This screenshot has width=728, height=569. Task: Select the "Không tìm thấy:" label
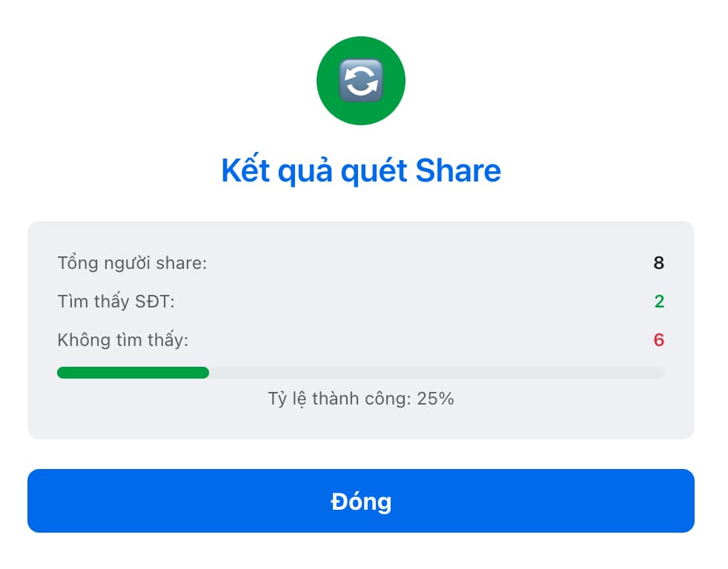coord(123,341)
